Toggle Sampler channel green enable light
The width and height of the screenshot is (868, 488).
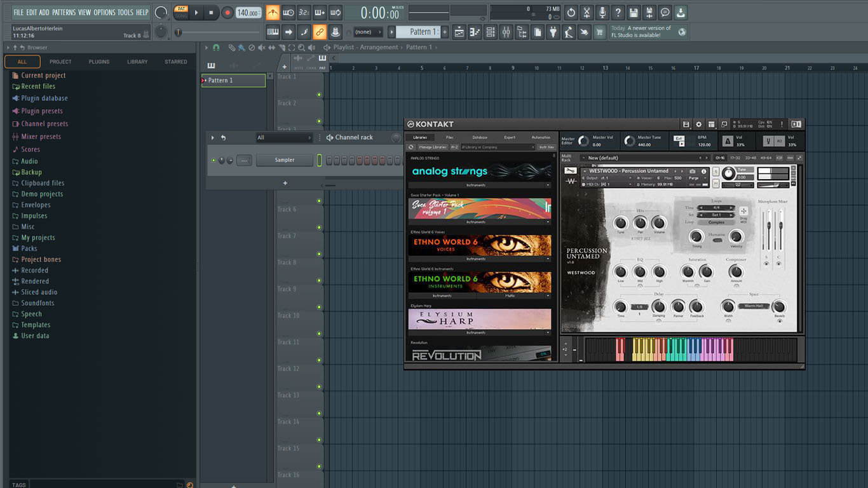(214, 160)
